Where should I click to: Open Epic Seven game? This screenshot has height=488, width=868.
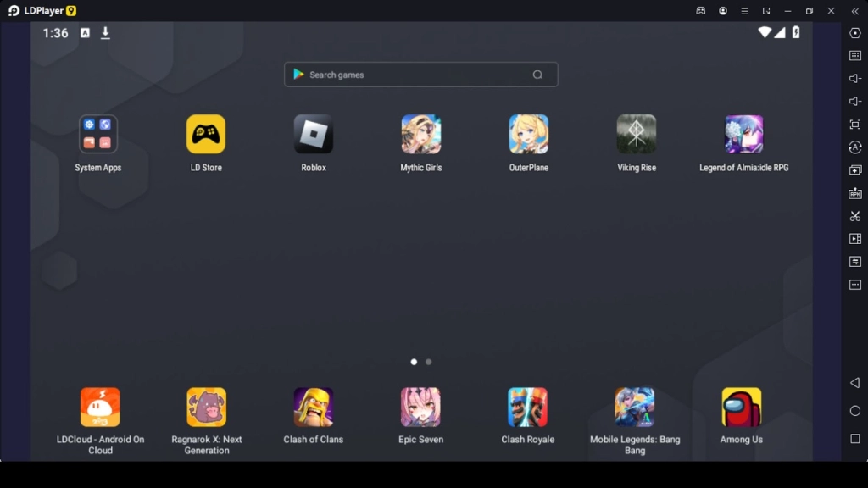420,407
